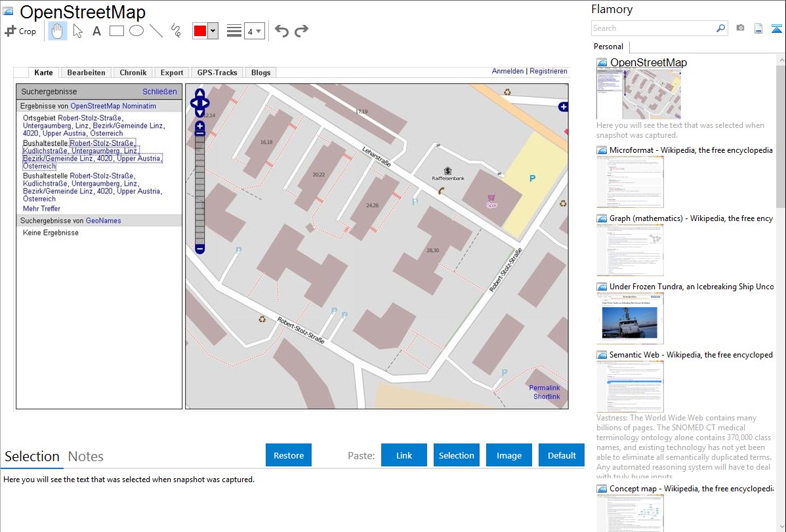Undo the last annotation
This screenshot has height=532, width=786.
[281, 31]
